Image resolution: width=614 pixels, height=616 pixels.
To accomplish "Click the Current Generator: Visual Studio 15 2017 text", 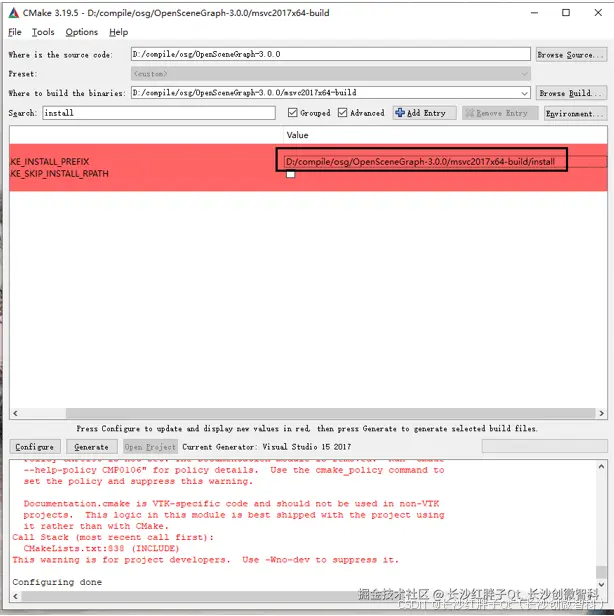I will 267,447.
